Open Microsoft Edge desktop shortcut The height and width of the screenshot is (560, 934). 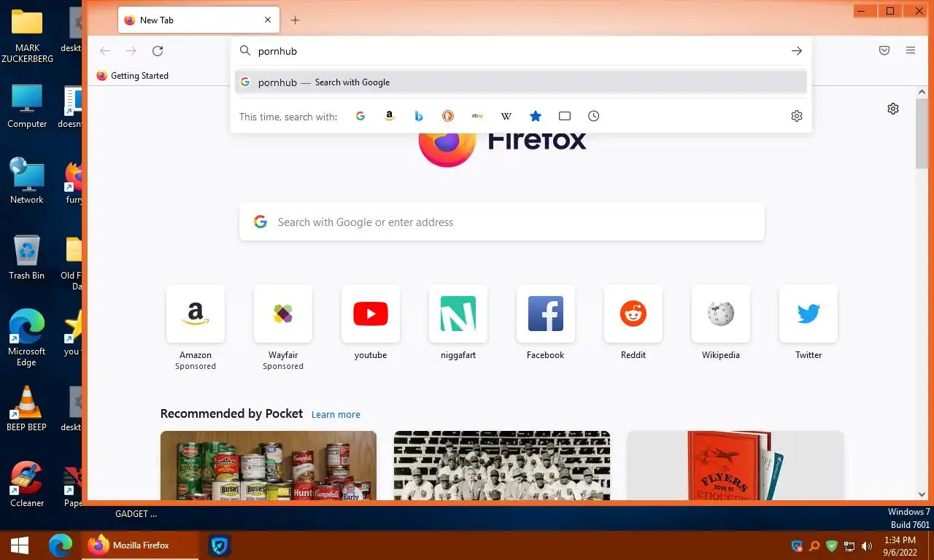tap(27, 338)
